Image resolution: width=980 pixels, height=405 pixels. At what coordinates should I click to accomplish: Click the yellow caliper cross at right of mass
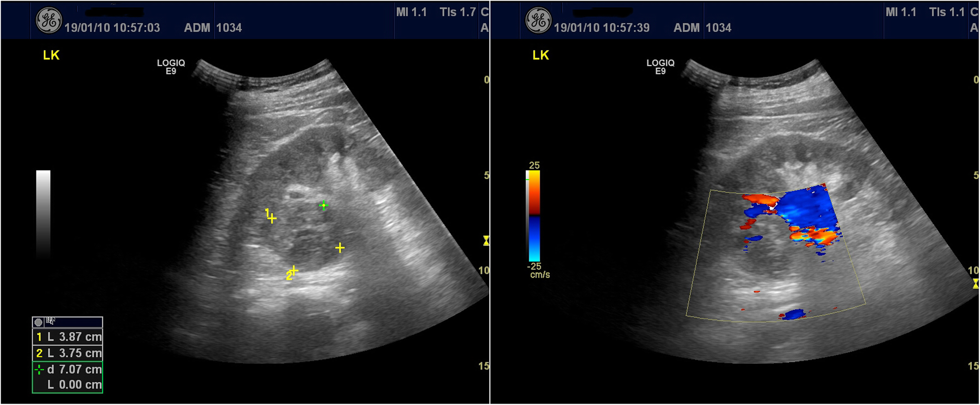[x=340, y=248]
